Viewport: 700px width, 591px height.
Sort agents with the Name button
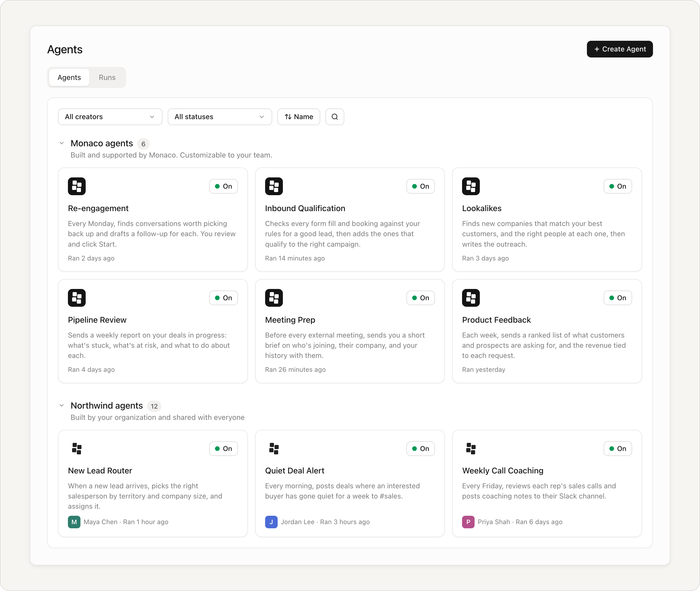pos(299,117)
